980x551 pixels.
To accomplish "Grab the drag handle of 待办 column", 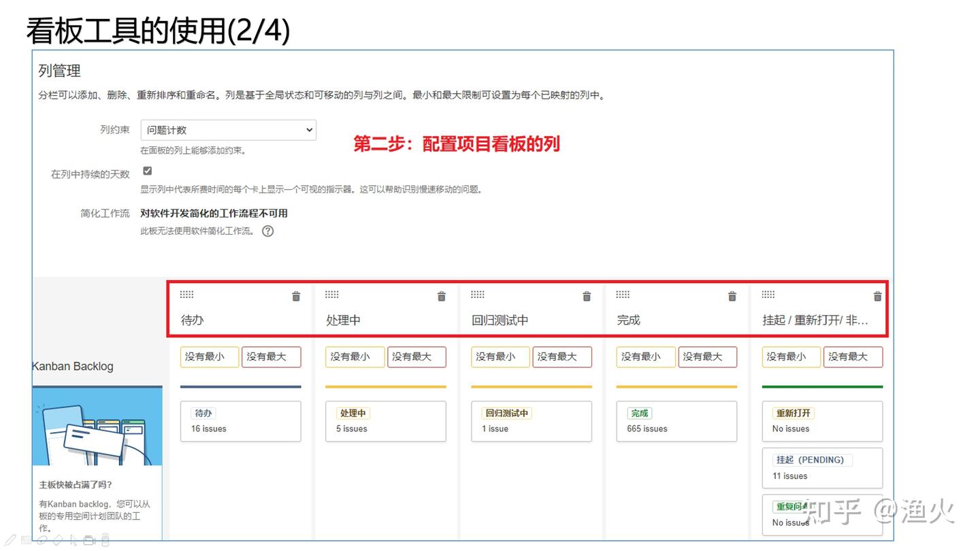I will coord(186,295).
